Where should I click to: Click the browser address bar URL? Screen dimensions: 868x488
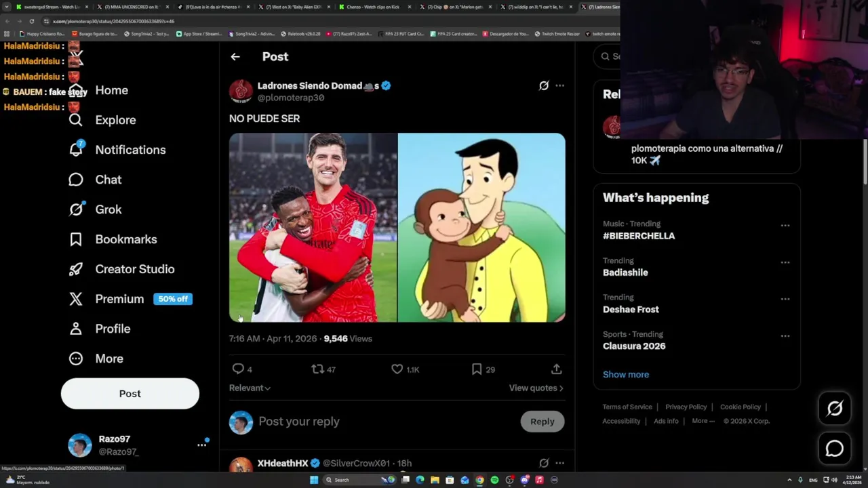point(114,21)
